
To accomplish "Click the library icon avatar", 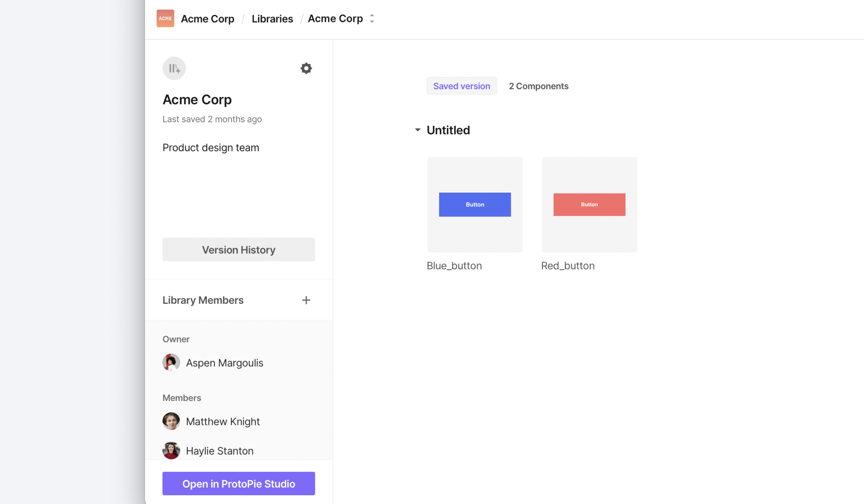I will (174, 68).
